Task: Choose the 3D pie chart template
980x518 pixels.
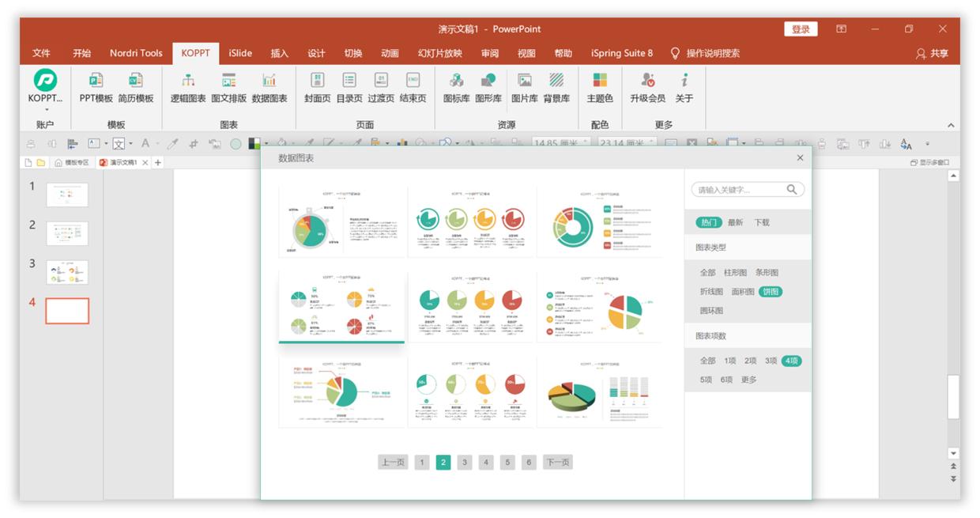Action: (x=601, y=392)
